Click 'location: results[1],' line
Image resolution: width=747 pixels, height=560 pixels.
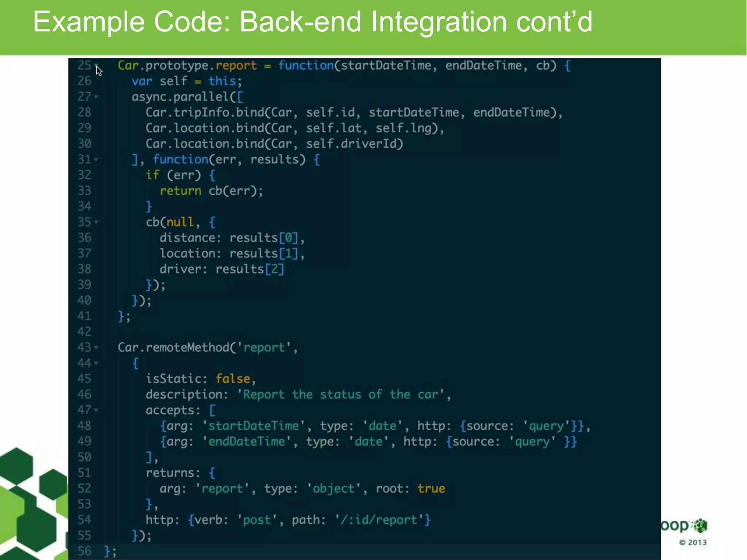[232, 253]
